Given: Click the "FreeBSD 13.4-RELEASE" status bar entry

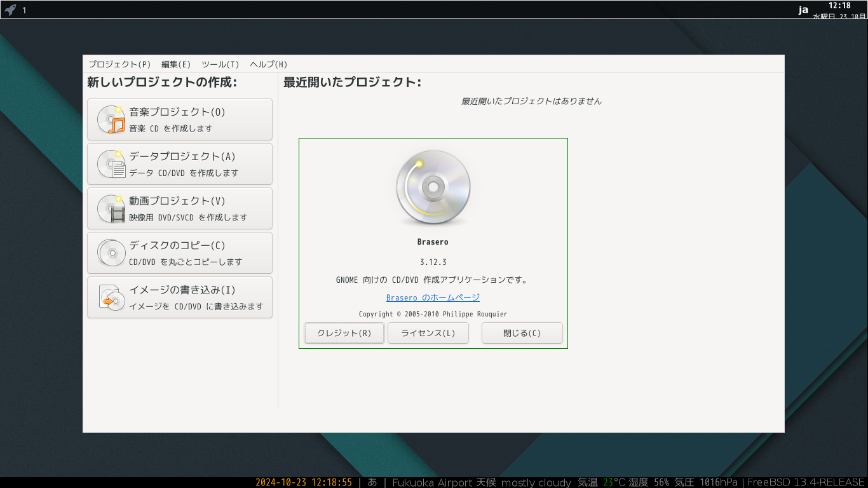Looking at the screenshot, I should (x=806, y=482).
